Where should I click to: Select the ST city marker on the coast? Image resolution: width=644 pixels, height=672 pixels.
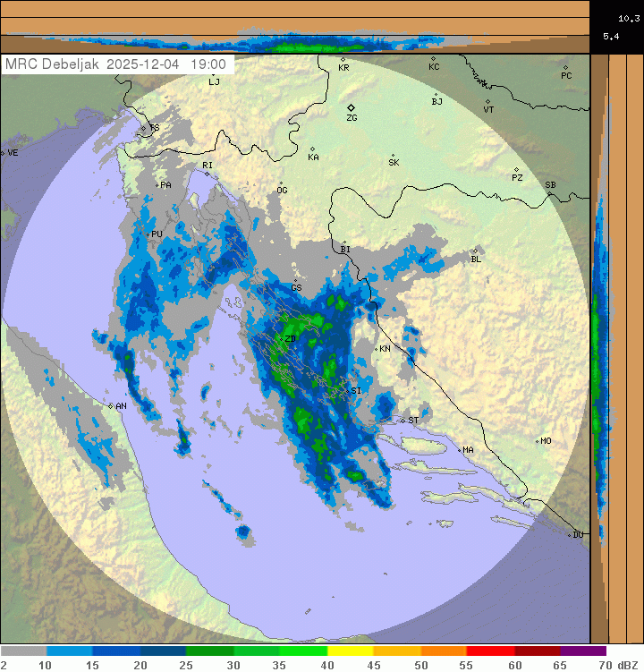402,421
